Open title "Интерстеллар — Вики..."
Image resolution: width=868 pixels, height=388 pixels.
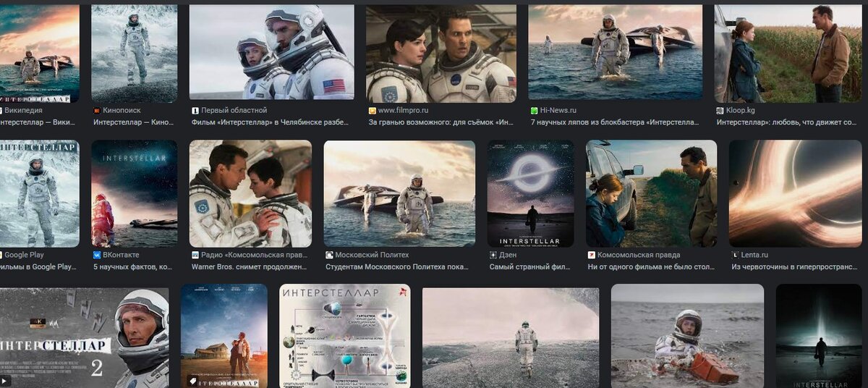pos(38,123)
